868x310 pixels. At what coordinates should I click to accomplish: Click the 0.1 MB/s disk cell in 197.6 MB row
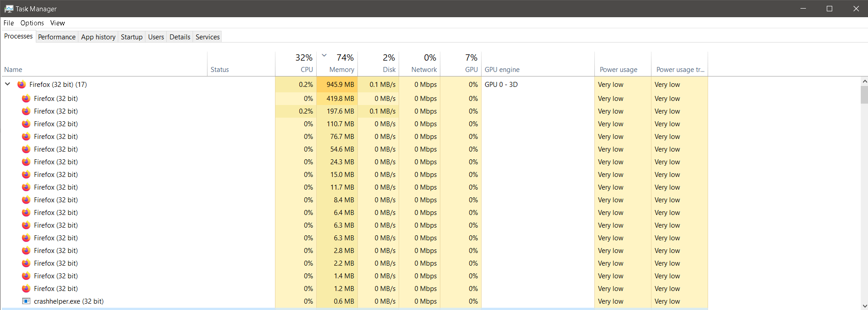click(x=378, y=111)
